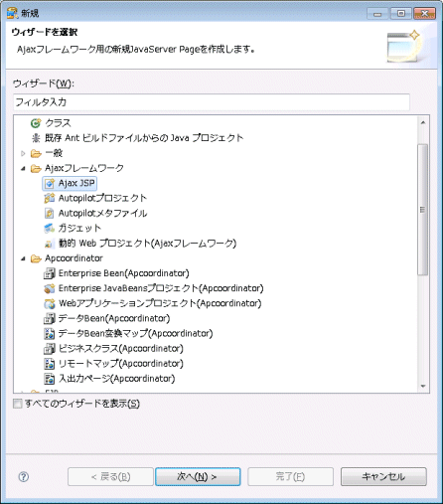Click the データBean変換マップ icon
This screenshot has height=504, width=443.
tap(50, 334)
